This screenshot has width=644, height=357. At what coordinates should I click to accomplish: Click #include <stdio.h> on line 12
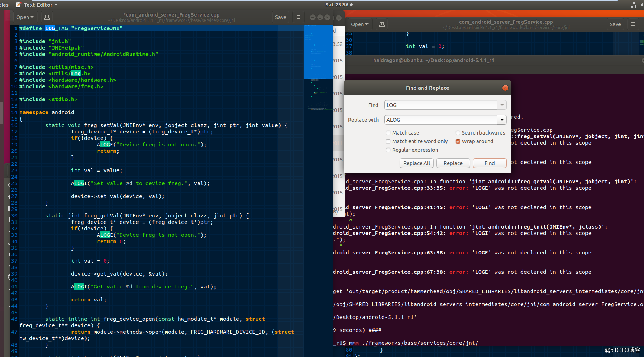[x=48, y=99]
